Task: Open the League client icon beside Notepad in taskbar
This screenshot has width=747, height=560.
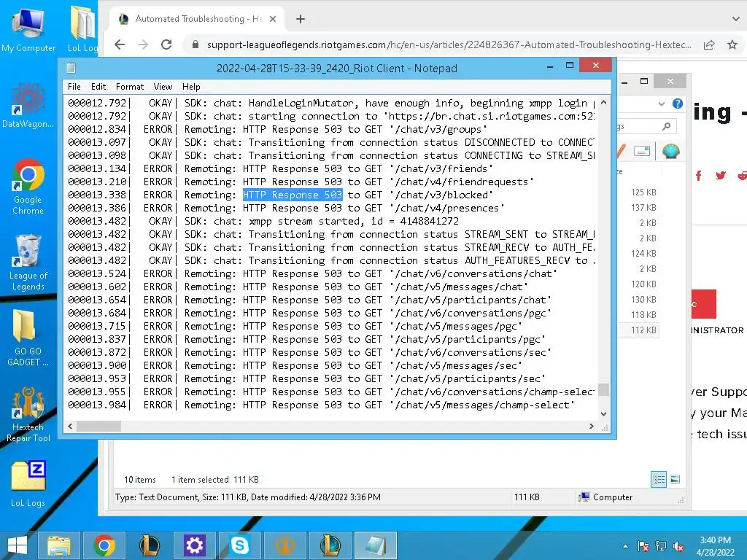Action: coord(330,545)
